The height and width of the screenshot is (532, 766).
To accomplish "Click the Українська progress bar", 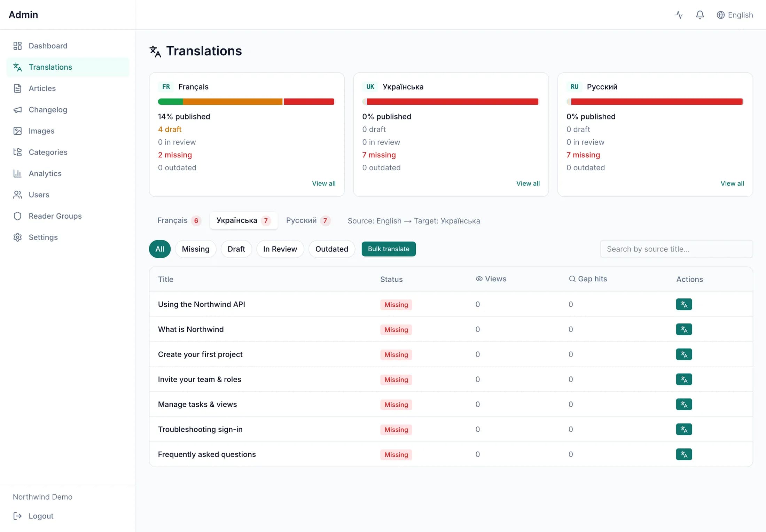I will (451, 102).
